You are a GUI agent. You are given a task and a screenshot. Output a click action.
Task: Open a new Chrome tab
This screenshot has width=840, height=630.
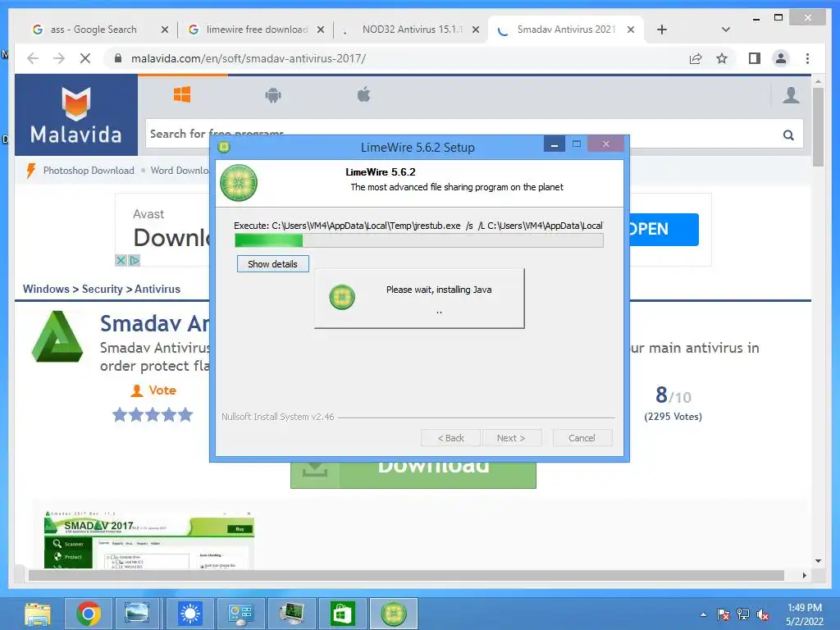662,30
